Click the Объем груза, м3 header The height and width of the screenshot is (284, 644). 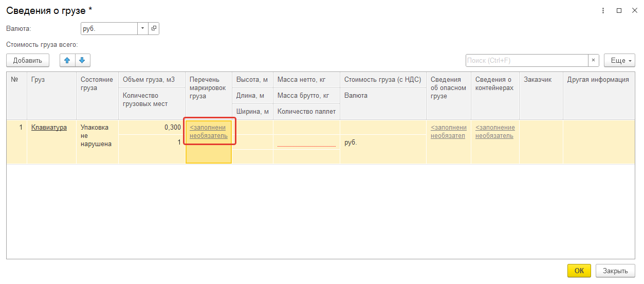tap(152, 80)
